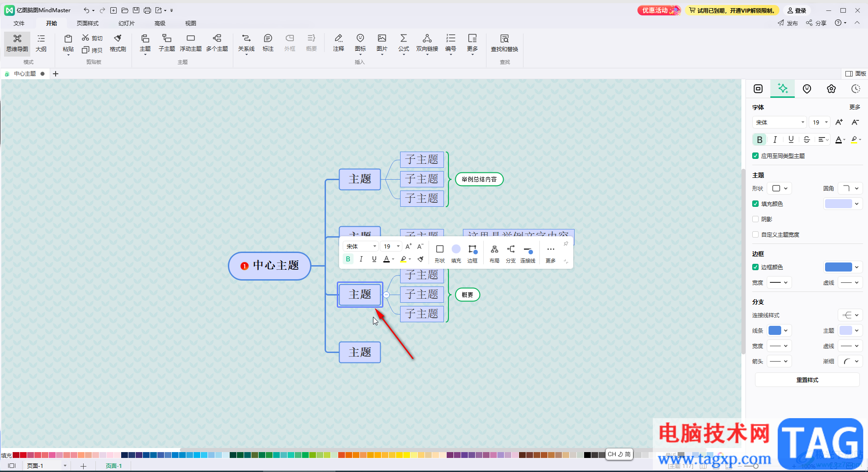Select the 思维导图 mode icon
This screenshot has height=472, width=868.
point(17,43)
